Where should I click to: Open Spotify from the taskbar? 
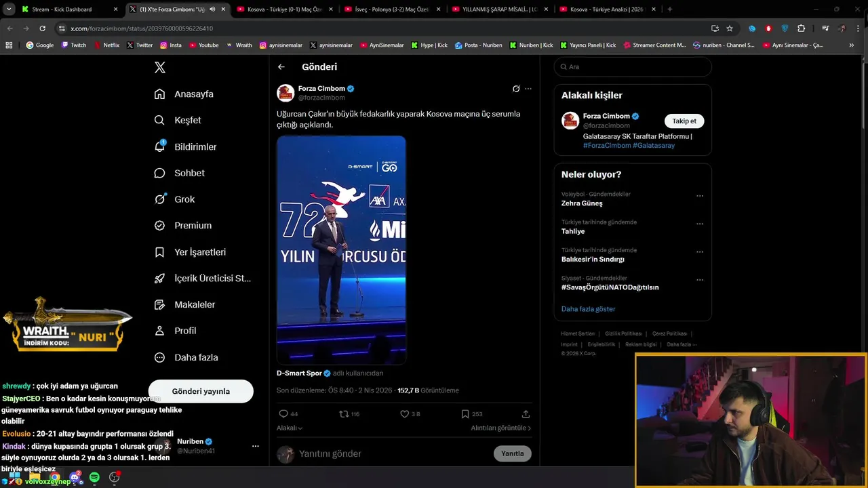[94, 477]
